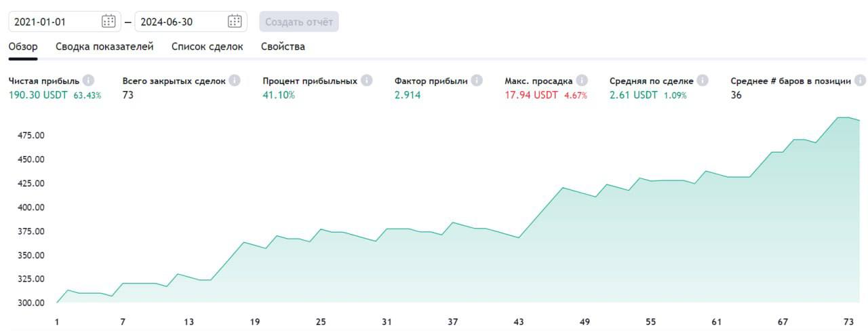Show info for Средняя по сделке metric
This screenshot has height=331, width=868.
703,81
